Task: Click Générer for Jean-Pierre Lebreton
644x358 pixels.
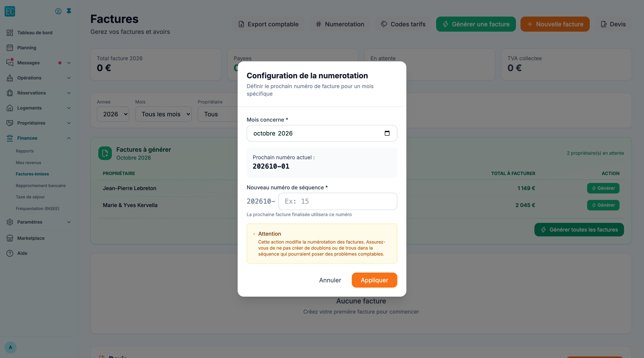Action: coord(603,188)
